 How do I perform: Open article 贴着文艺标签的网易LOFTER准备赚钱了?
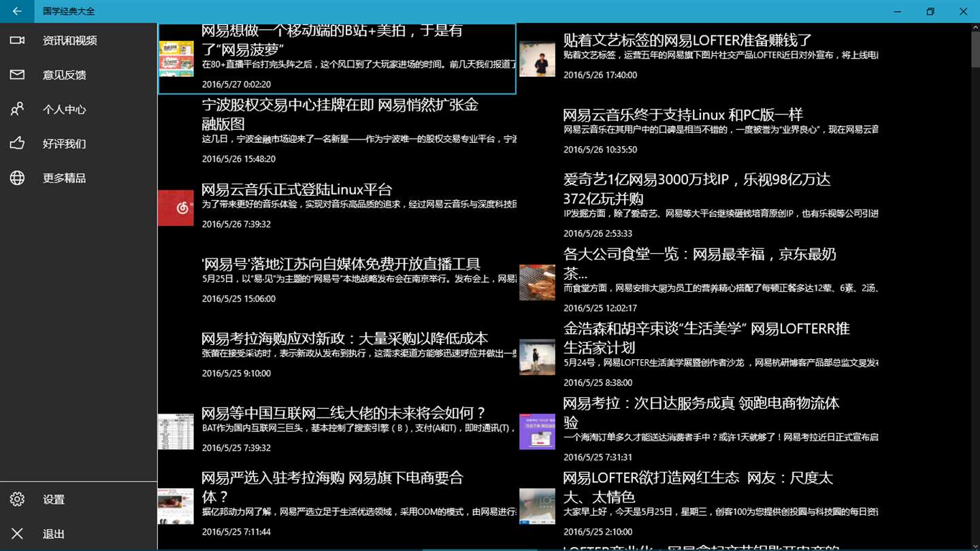698,59
